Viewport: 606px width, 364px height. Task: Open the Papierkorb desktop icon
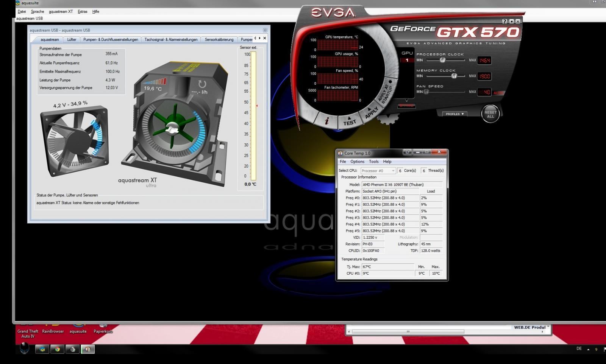103,329
